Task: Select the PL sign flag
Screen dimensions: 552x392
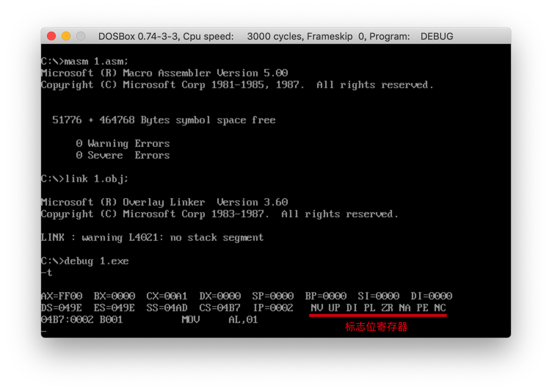Action: (370, 308)
